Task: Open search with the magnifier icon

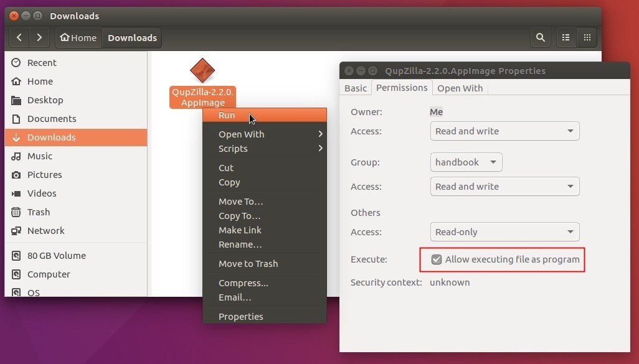Action: 541,37
